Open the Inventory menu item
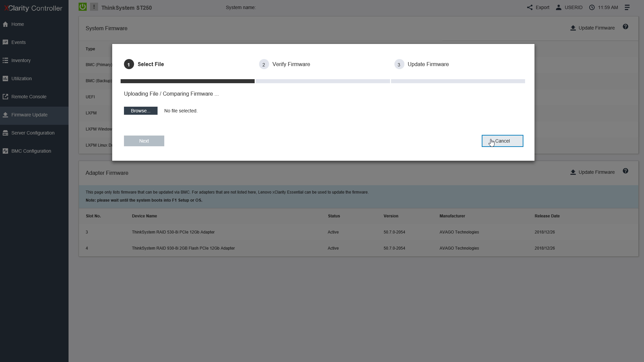The image size is (644, 362). tap(34, 60)
